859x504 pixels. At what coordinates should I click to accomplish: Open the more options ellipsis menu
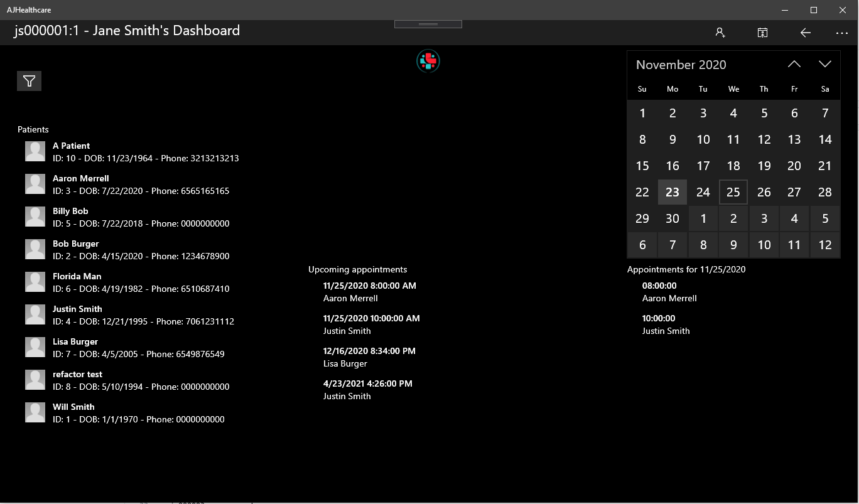841,33
